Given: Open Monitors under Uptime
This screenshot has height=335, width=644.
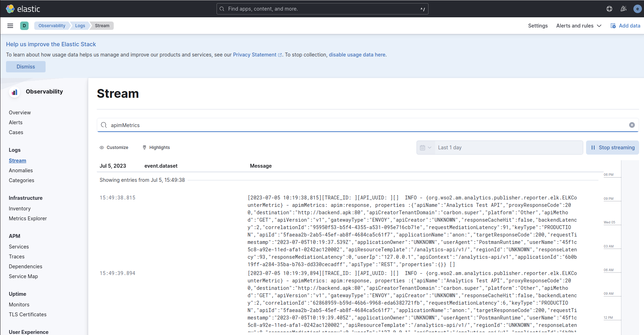Looking at the screenshot, I should 19,305.
